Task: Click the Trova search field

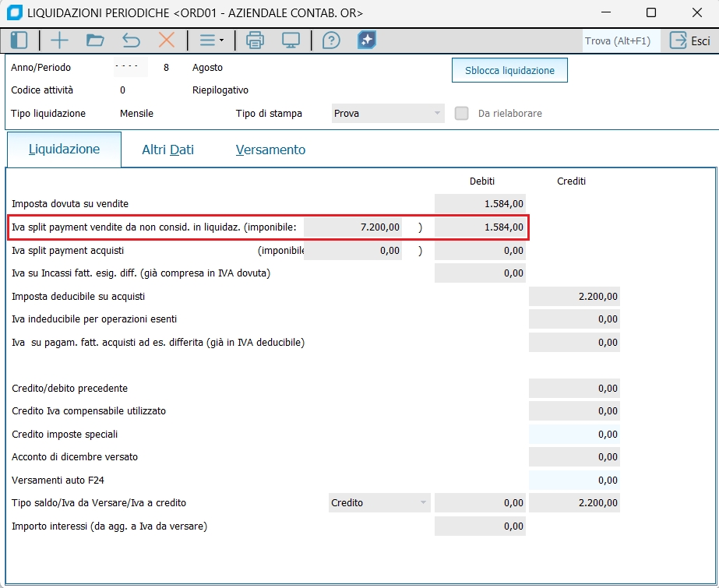Action: click(x=619, y=40)
